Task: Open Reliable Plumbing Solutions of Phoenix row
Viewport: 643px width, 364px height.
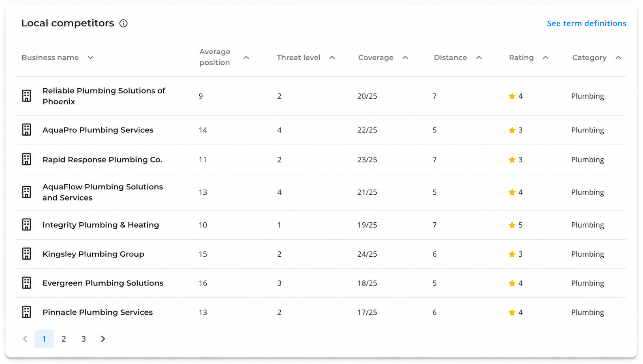Action: (321, 96)
